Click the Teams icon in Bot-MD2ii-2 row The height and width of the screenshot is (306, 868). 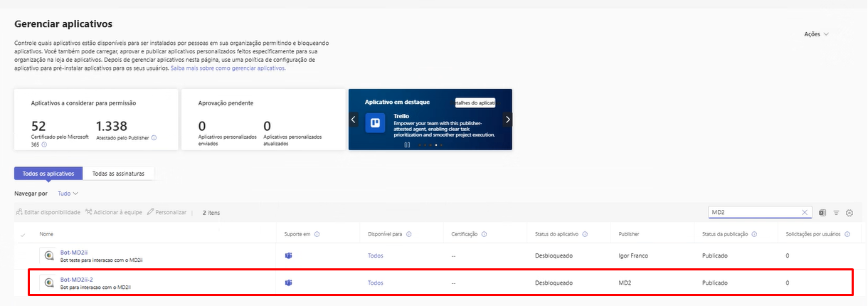289,283
